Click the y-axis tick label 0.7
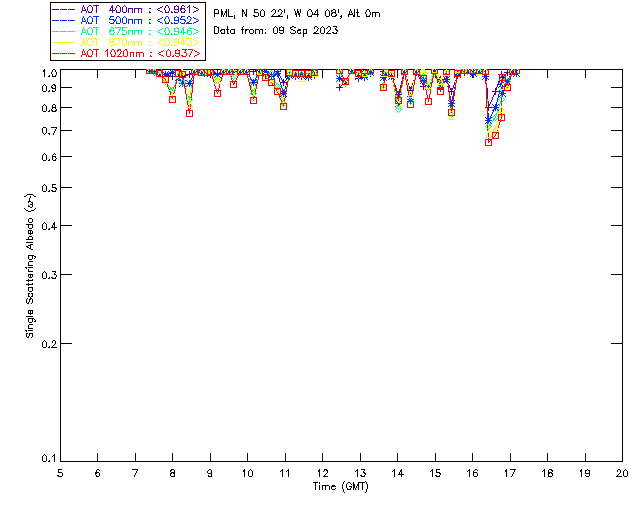Screen dimensions: 640x512 tap(49, 131)
